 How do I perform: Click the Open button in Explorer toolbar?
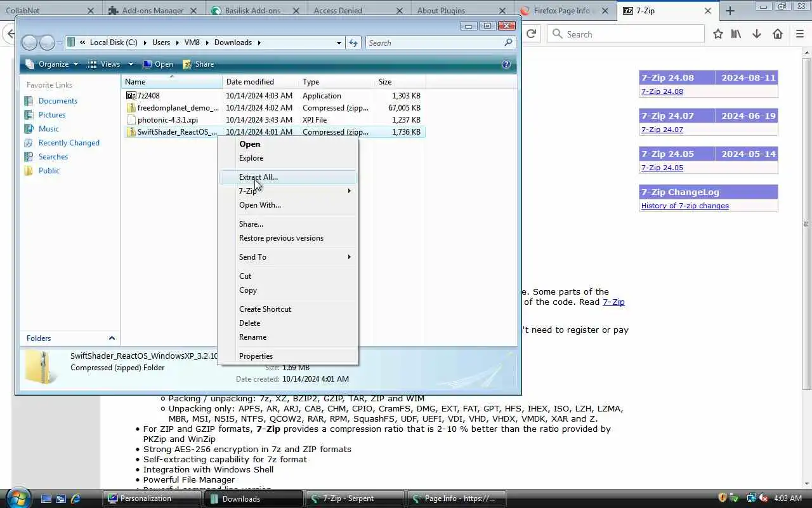(158, 64)
